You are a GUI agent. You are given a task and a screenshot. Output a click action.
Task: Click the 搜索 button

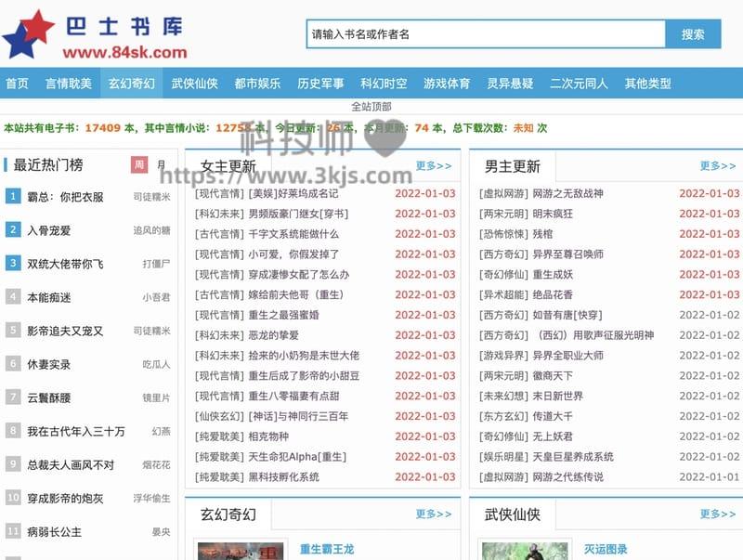click(693, 34)
